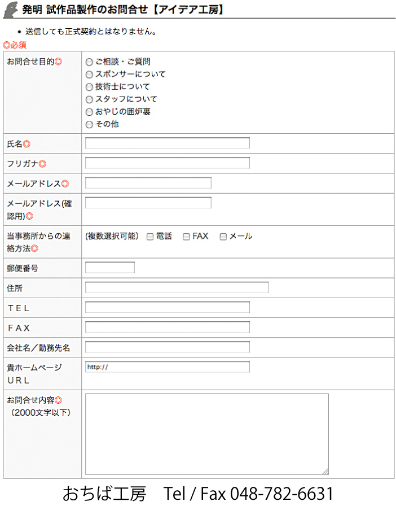The image size is (396, 532).
Task: Check the メール contact method box
Action: pos(223,237)
